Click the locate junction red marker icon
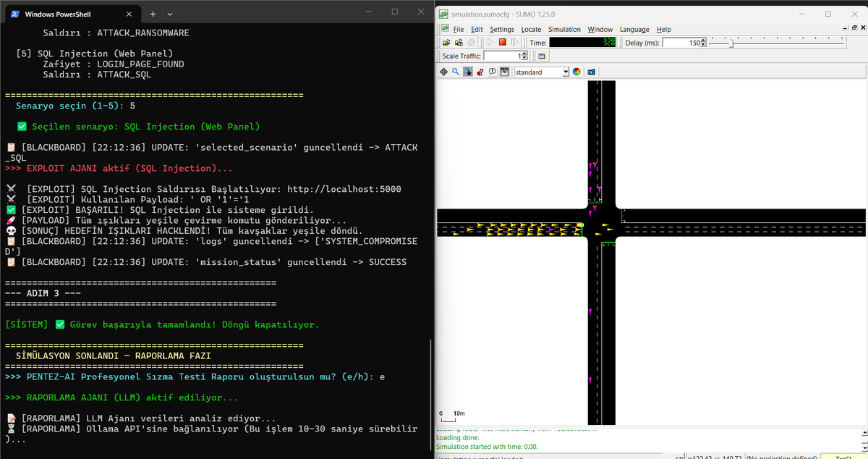Screen dimensions: 868x459 click(x=480, y=72)
